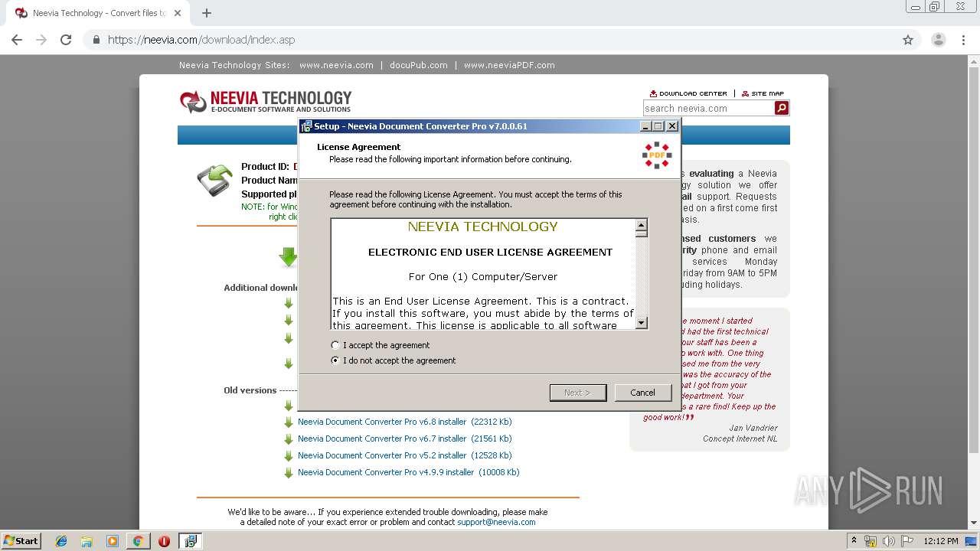Click the address bar URL field
Viewport: 980px width, 551px height.
coord(490,40)
